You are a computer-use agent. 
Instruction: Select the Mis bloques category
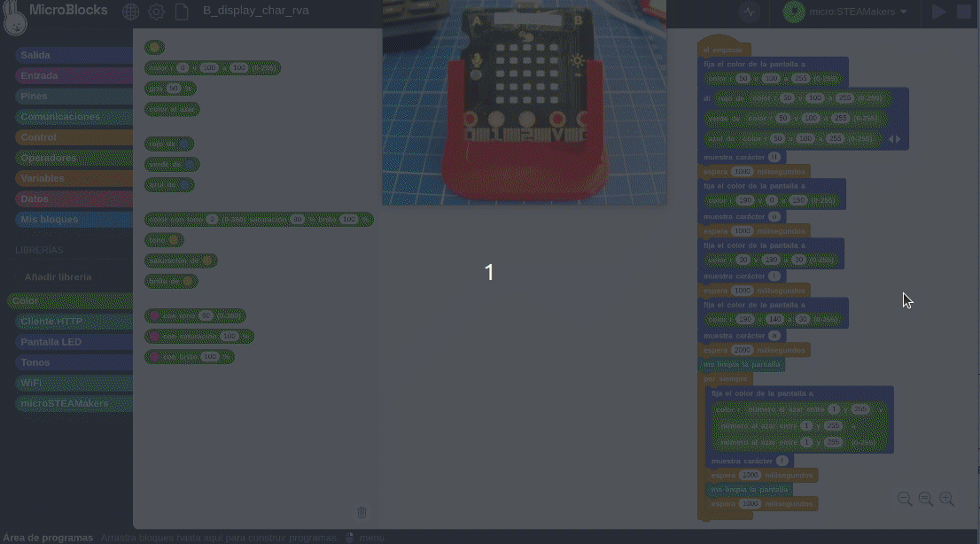click(74, 220)
